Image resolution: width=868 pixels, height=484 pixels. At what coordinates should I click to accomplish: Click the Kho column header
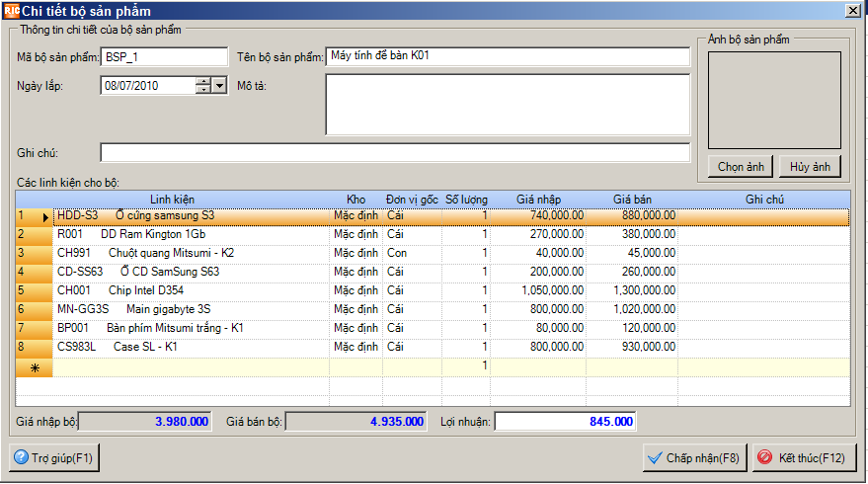coord(355,200)
